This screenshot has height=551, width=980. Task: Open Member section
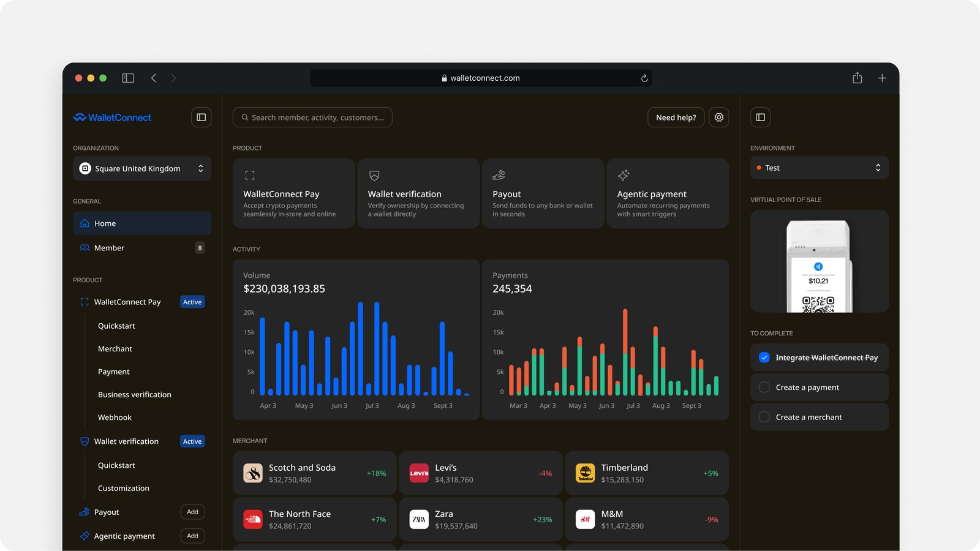click(x=142, y=248)
